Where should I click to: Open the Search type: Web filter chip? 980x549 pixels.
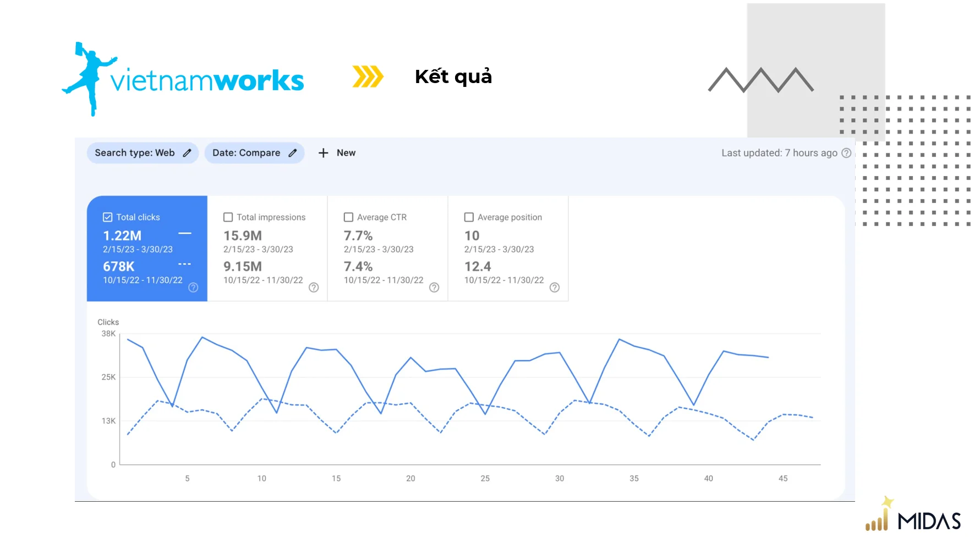point(135,153)
